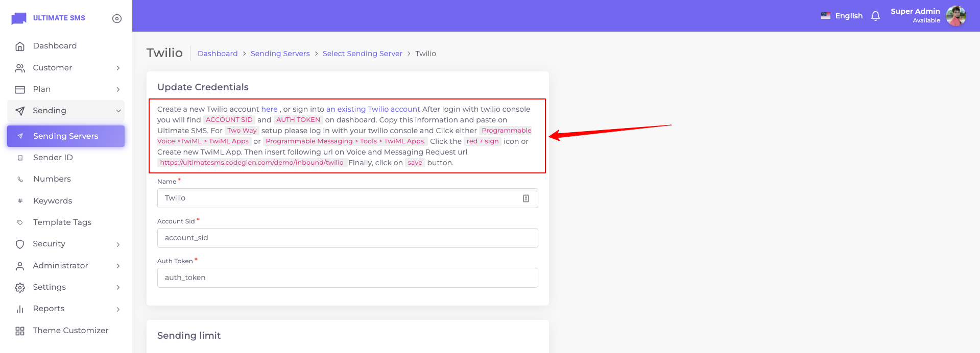The width and height of the screenshot is (980, 353).
Task: Click the 'ACCOUNT SID' highlighted text
Action: click(x=229, y=120)
